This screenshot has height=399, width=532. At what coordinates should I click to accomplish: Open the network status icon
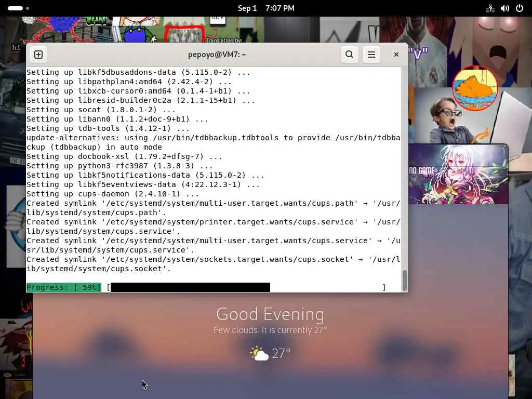490,8
